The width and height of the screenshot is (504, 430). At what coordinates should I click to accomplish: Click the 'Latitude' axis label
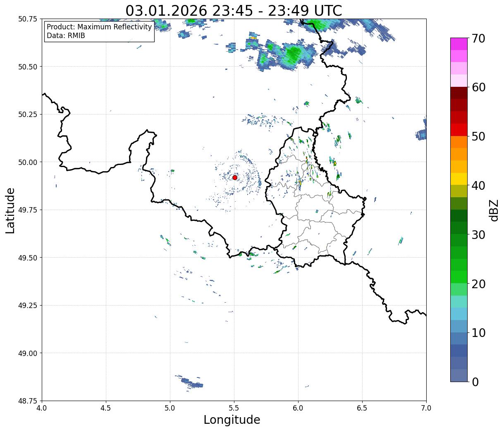tap(10, 210)
